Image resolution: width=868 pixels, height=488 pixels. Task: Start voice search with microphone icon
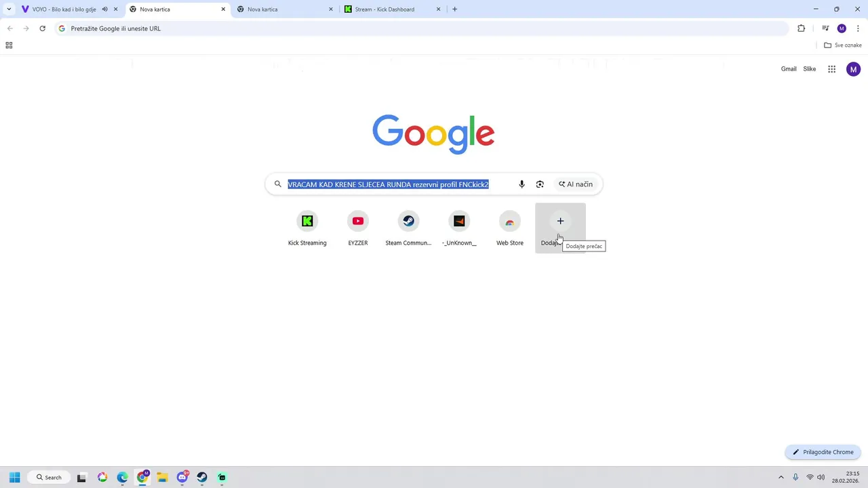521,184
